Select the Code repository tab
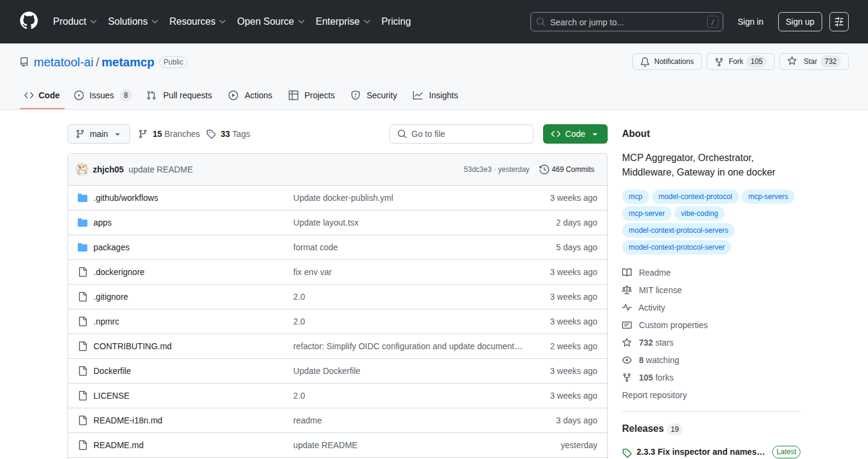868x459 pixels. click(42, 95)
